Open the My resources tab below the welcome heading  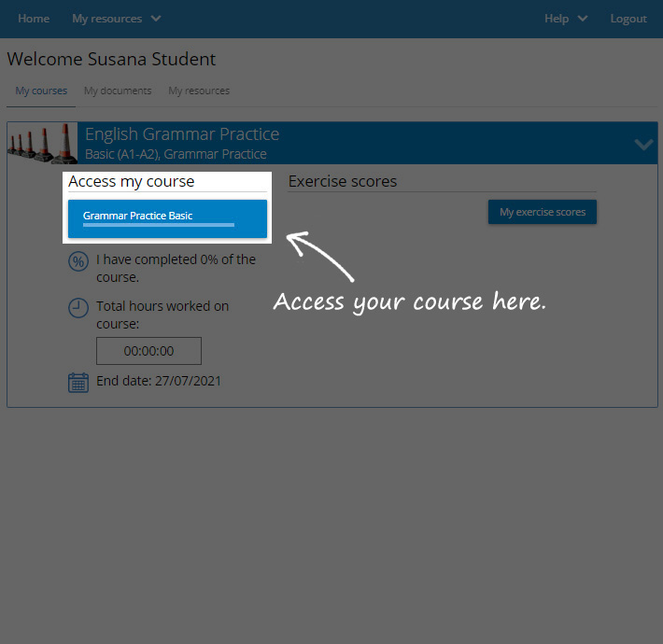coord(199,91)
